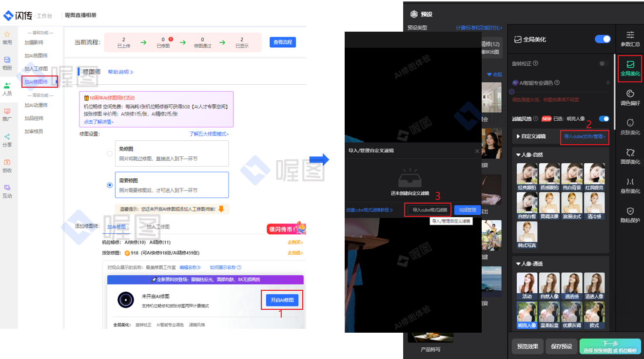The height and width of the screenshot is (359, 644).
Task: Click 完成管理 button
Action: (468, 210)
